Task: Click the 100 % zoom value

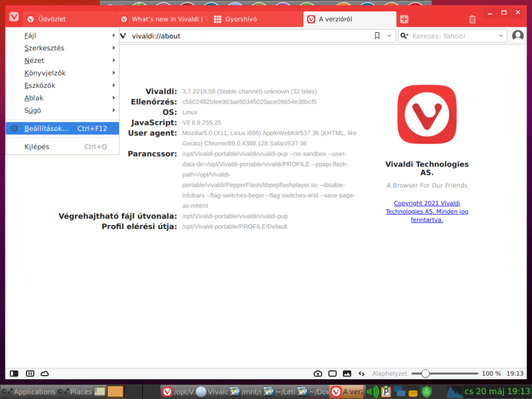Action: click(x=491, y=373)
